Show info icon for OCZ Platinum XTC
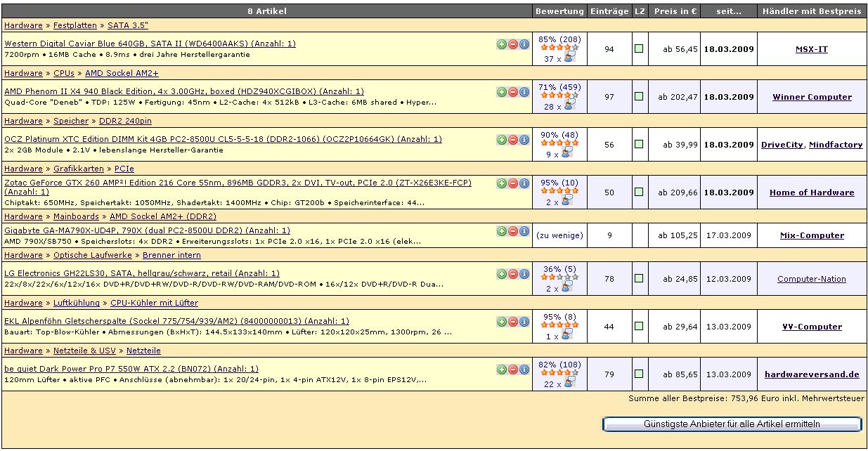Image resolution: width=868 pixels, height=451 pixels. coord(524,140)
